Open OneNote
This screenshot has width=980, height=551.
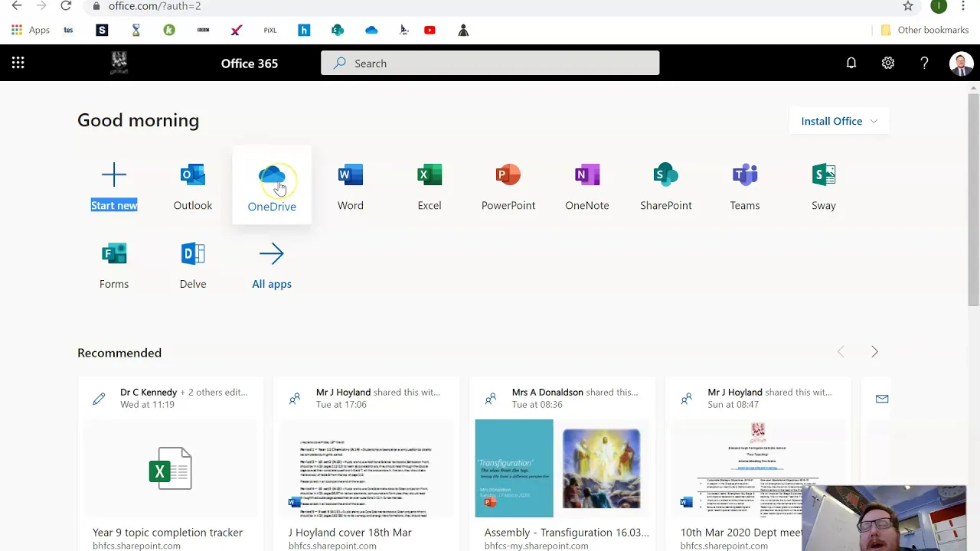[587, 187]
